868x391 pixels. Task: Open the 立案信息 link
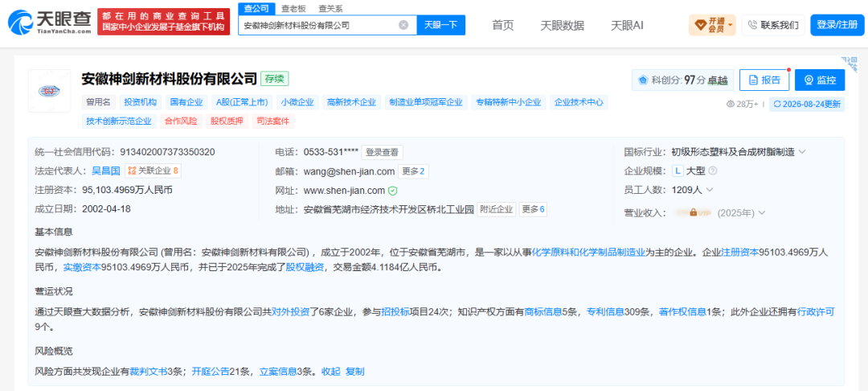point(278,372)
